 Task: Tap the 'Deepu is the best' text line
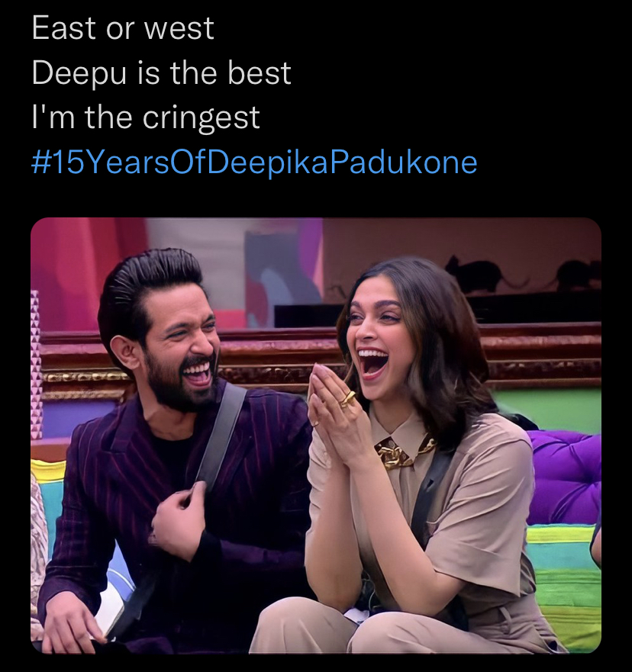(x=161, y=73)
